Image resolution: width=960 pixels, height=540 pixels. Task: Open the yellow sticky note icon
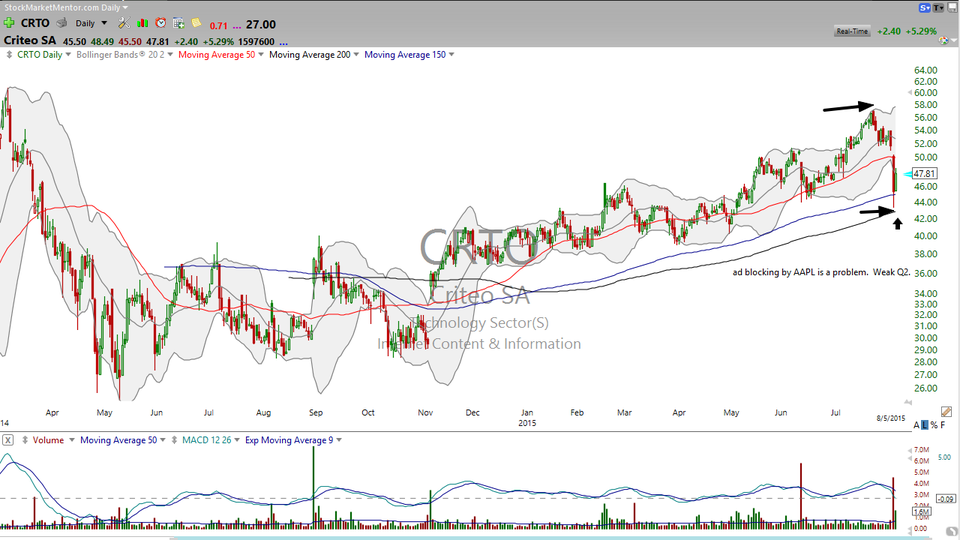pos(196,23)
